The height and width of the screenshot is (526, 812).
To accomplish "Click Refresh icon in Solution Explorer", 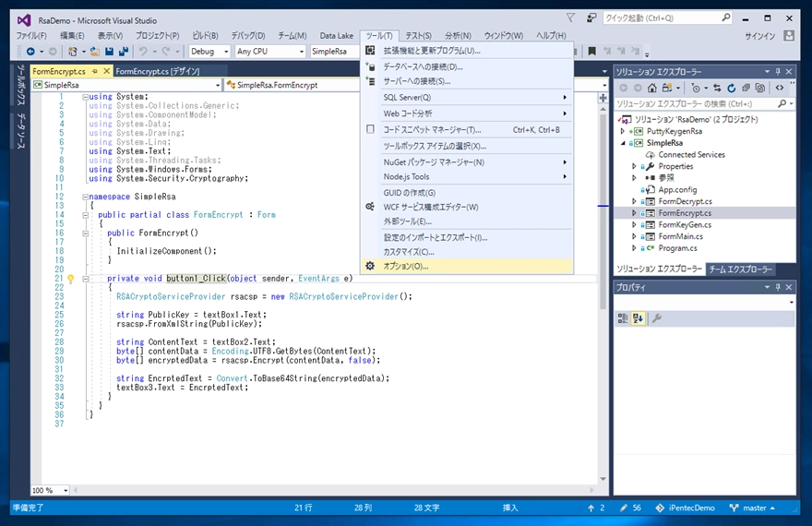I will [x=731, y=88].
